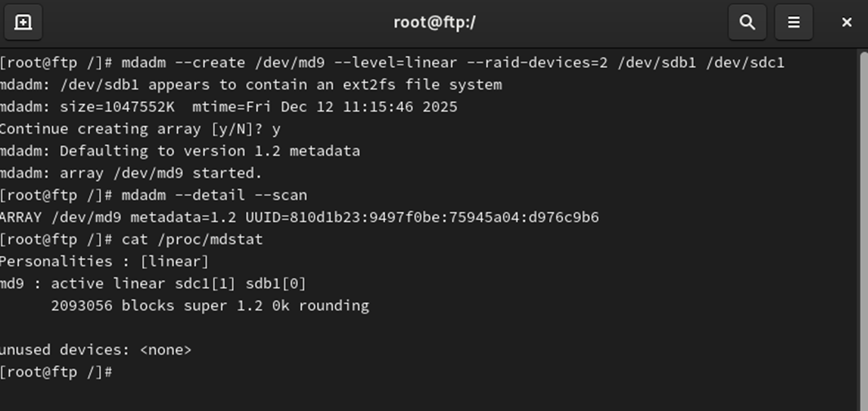Click the array /dev/md9 started line
868x411 pixels.
pyautogui.click(x=131, y=173)
